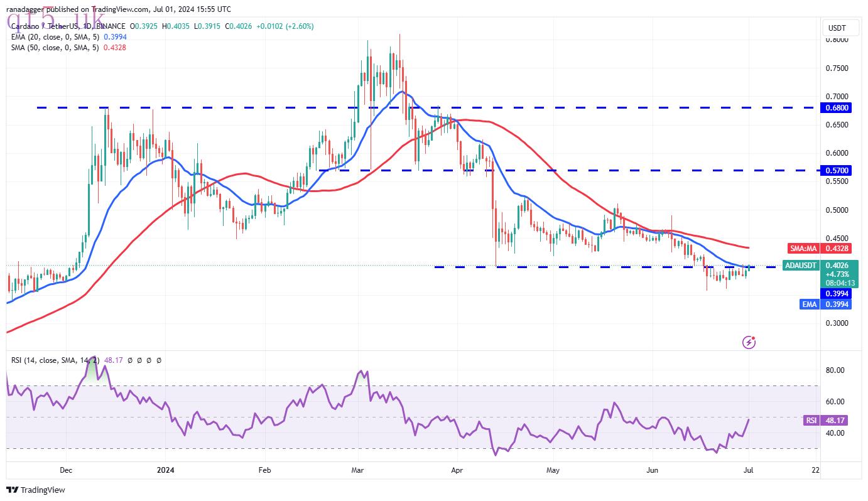This screenshot has width=868, height=501.
Task: Click the 2024 label on time axis
Action: click(x=165, y=470)
